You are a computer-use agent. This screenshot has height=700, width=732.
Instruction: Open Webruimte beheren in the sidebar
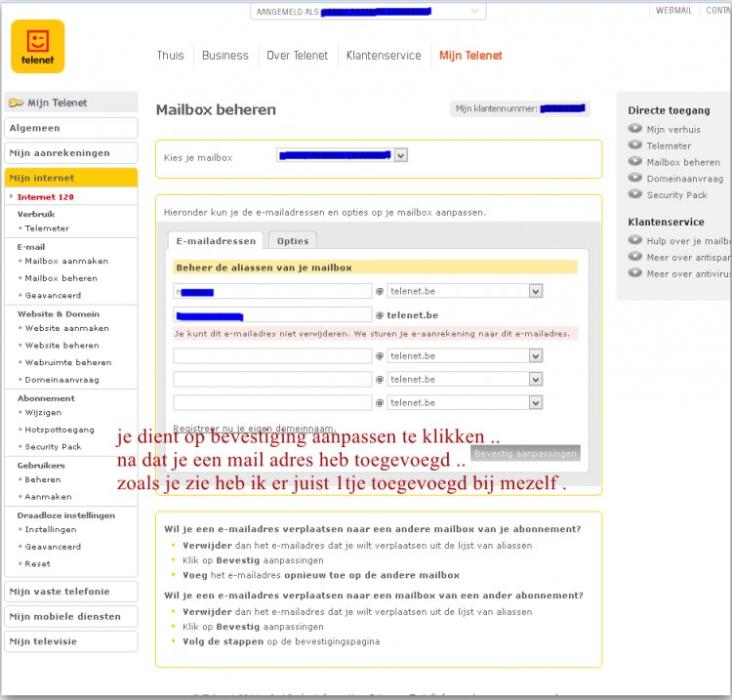pos(68,362)
